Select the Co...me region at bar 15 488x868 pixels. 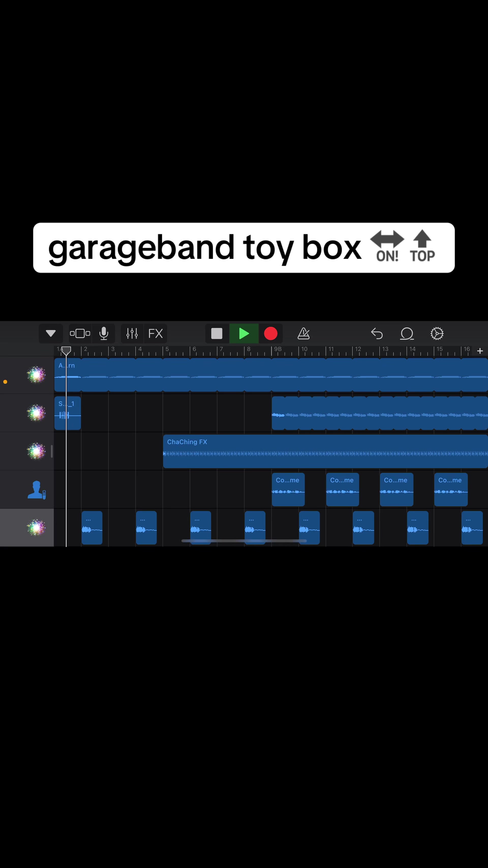tap(451, 490)
